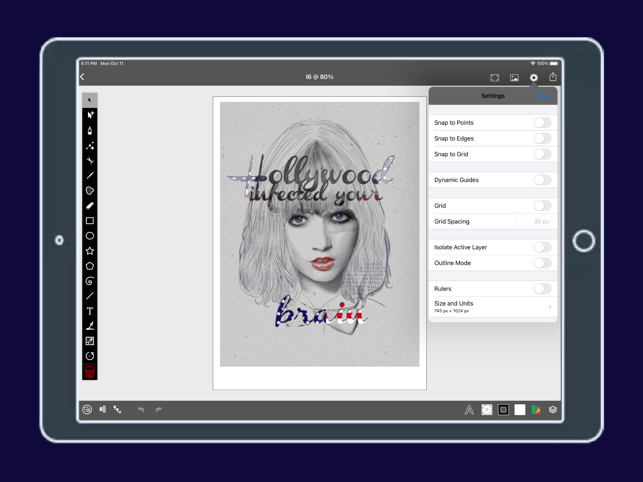The image size is (643, 482).
Task: Select the Star tool
Action: (x=90, y=251)
